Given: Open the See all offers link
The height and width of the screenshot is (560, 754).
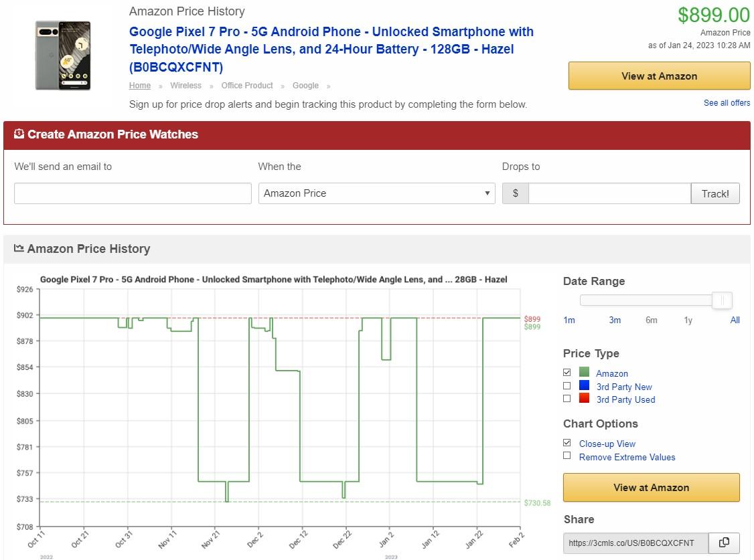Looking at the screenshot, I should pyautogui.click(x=727, y=103).
